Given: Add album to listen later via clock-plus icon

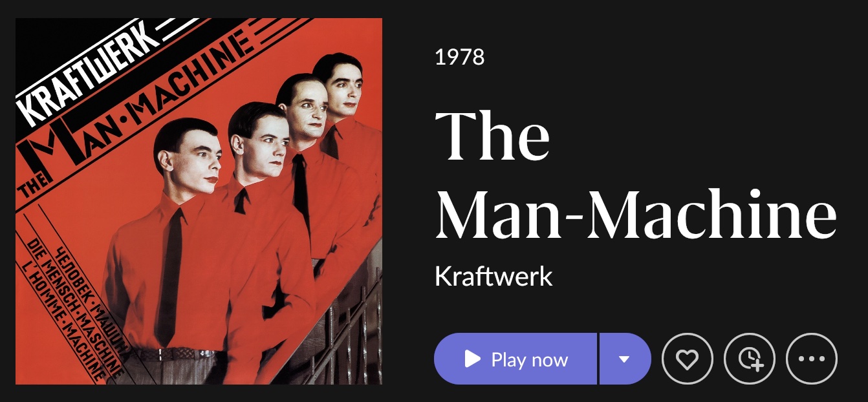Looking at the screenshot, I should (750, 359).
